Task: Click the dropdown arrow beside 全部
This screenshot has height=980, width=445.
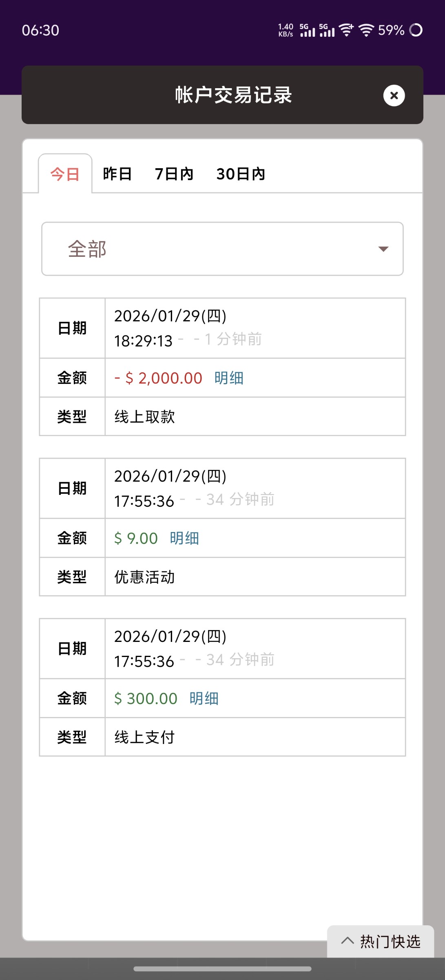Action: coord(383,249)
